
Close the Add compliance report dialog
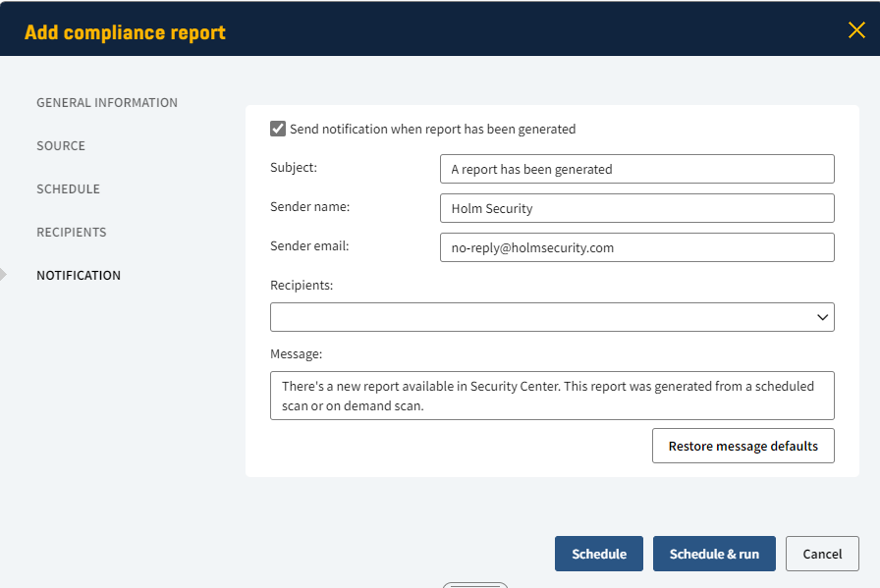[856, 30]
